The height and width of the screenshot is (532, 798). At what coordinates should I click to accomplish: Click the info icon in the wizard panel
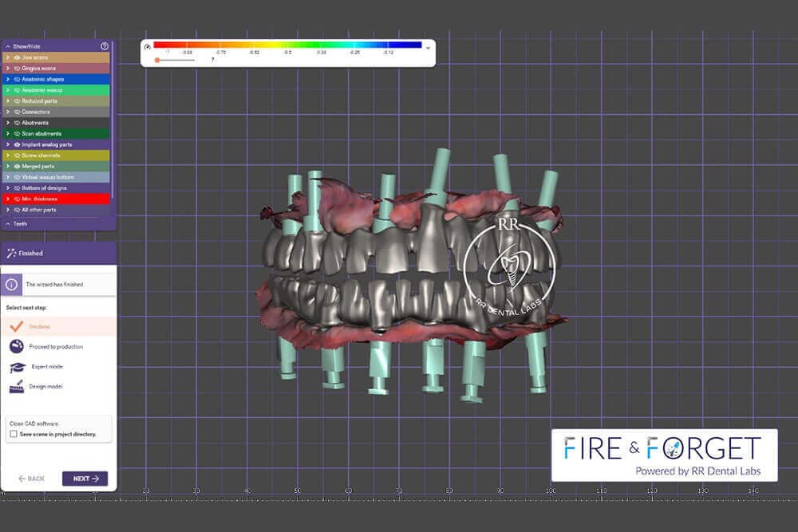(x=11, y=284)
